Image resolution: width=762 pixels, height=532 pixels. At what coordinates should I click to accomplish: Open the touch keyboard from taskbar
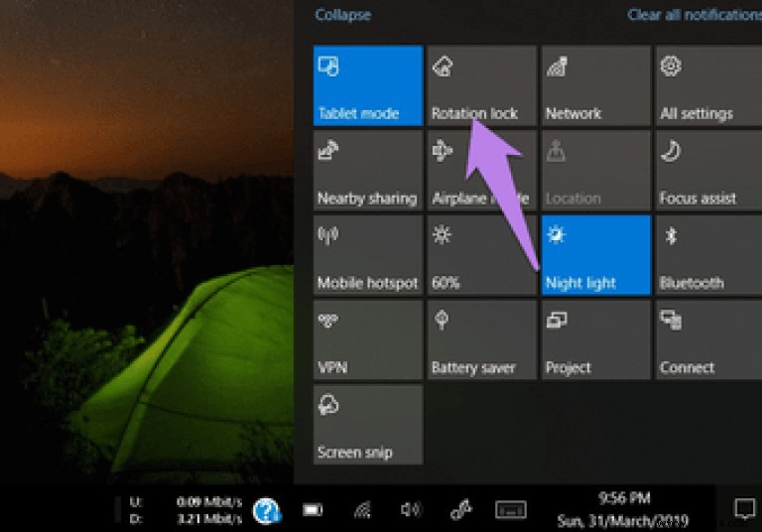click(x=510, y=509)
